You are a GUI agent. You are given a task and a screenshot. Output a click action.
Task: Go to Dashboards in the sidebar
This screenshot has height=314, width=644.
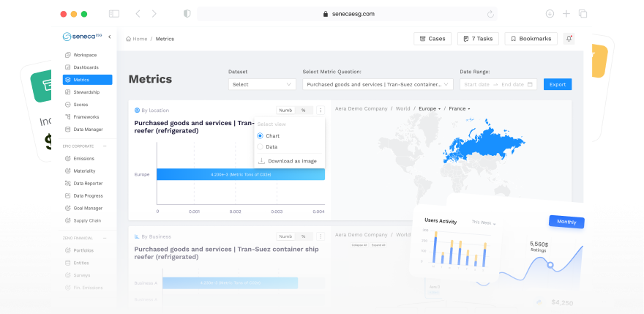(86, 67)
